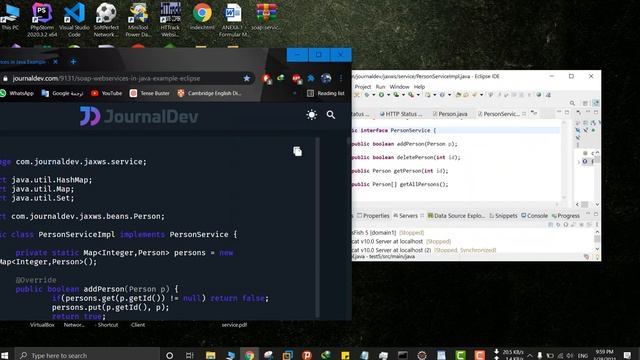Open PhpStorm desktop shortcut
Image resolution: width=640 pixels, height=360 pixels.
[x=42, y=19]
